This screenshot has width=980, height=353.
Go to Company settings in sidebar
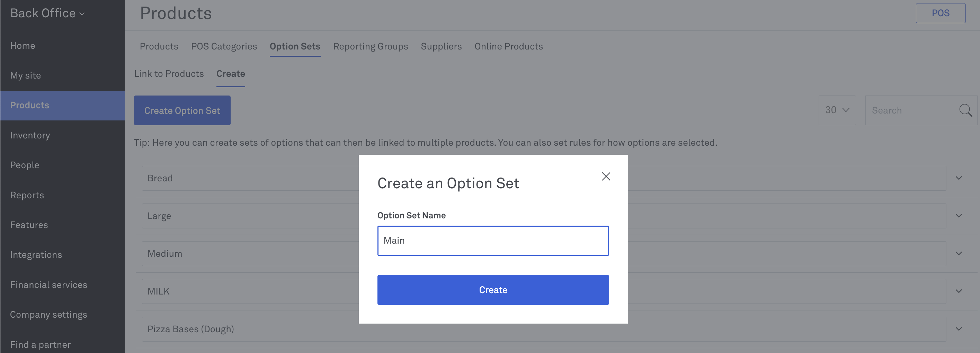49,314
